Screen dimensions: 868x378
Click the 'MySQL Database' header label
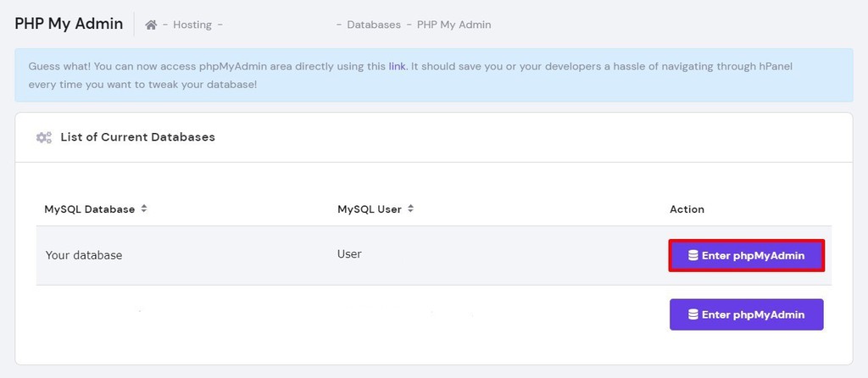[90, 209]
